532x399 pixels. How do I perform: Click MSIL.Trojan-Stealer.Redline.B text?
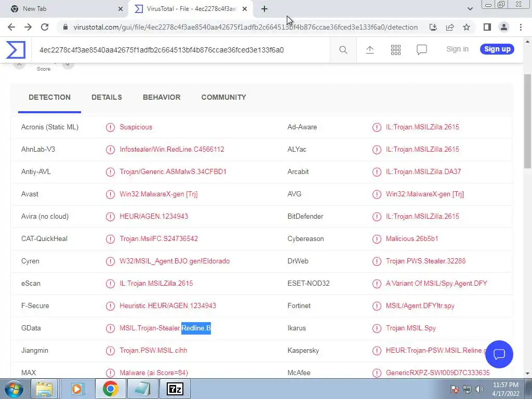point(165,328)
